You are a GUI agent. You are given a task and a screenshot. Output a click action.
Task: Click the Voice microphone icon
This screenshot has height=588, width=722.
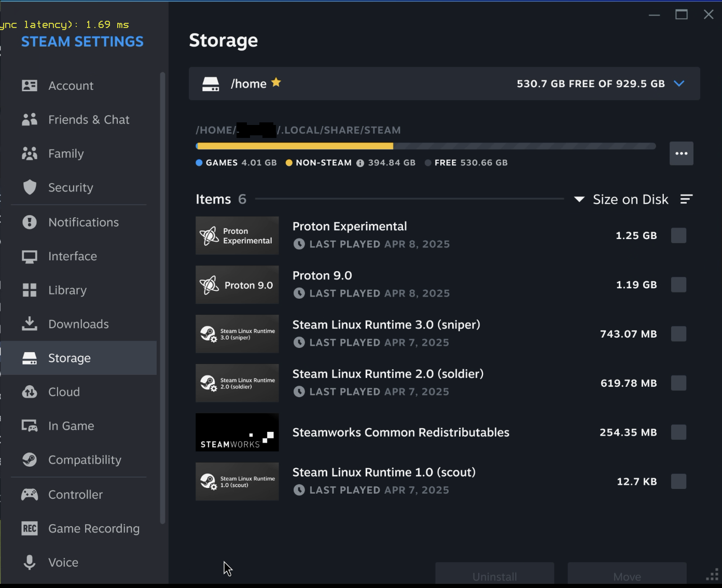tap(30, 563)
